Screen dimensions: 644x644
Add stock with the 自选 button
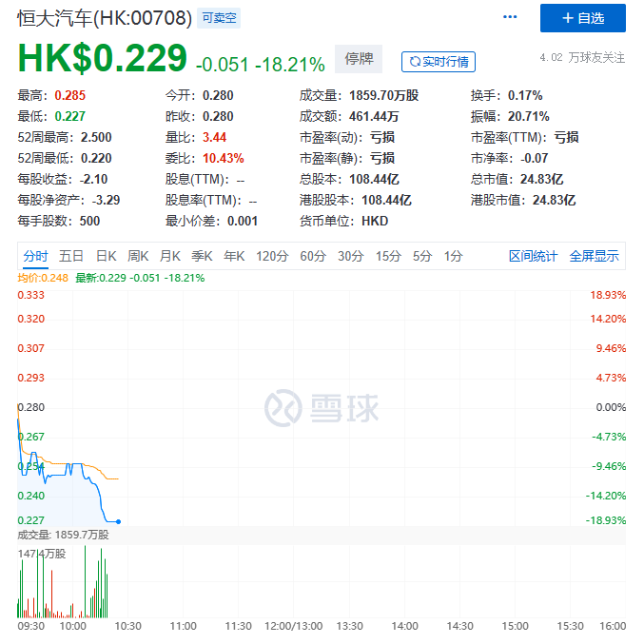coord(583,18)
